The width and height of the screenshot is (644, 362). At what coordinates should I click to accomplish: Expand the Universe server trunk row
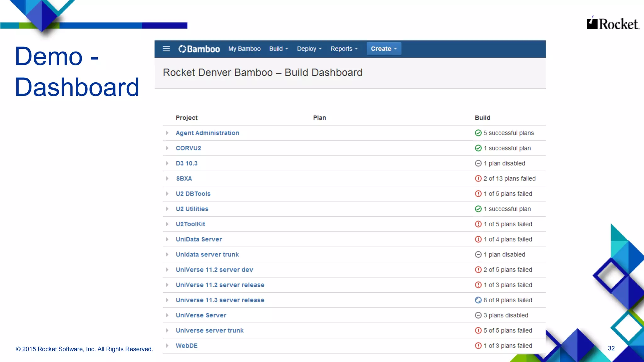(x=167, y=330)
